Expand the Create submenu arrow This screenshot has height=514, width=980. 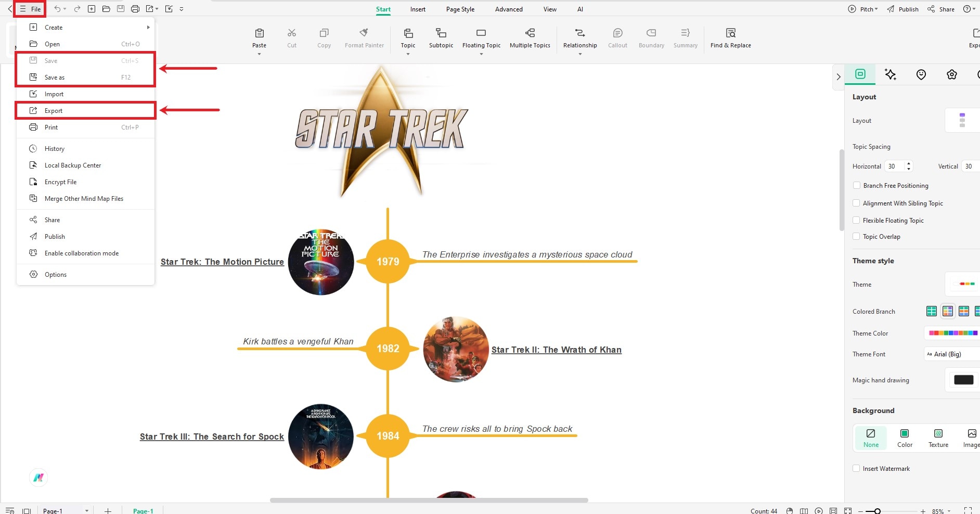point(148,27)
